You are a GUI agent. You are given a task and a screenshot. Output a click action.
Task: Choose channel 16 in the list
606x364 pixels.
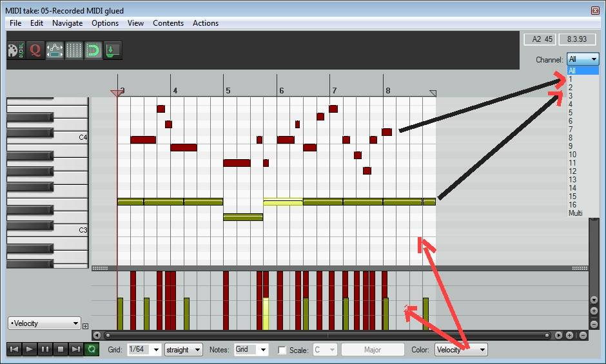pyautogui.click(x=583, y=205)
